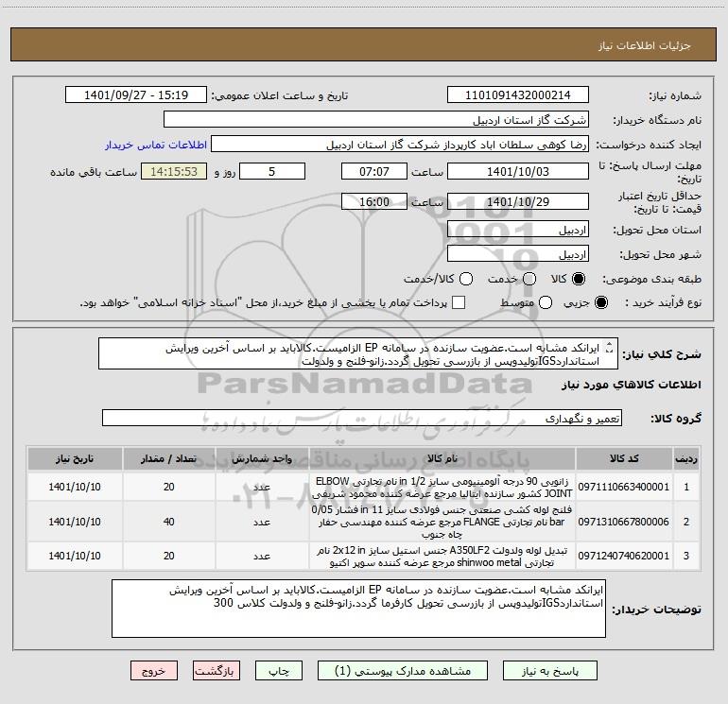The height and width of the screenshot is (704, 728).
Task: Click the توضیحات خریدار text area
Action: (358, 609)
